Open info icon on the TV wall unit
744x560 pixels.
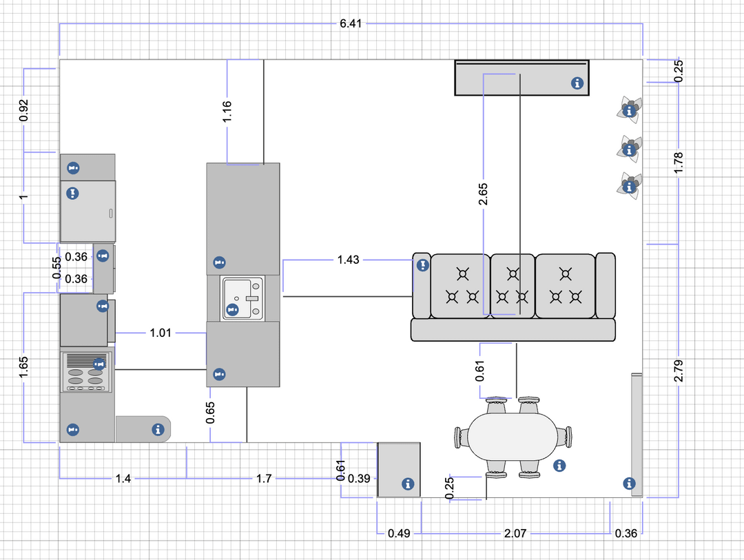coord(577,83)
